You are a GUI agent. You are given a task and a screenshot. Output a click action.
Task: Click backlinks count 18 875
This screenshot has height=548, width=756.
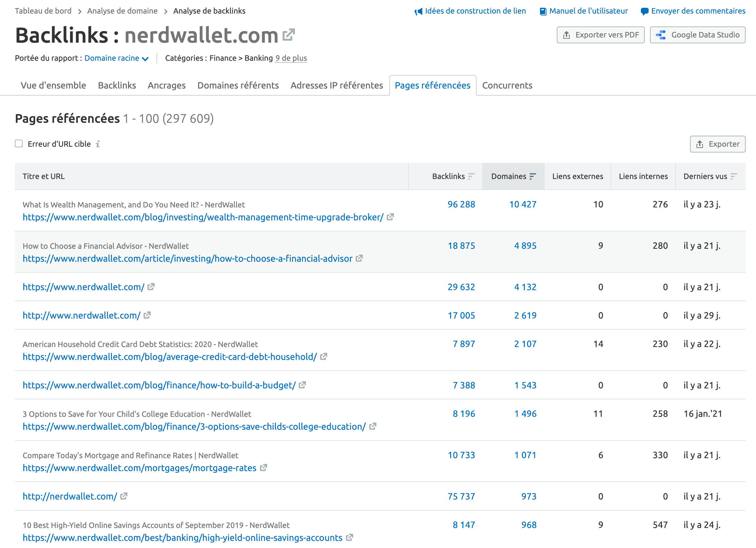[461, 246]
